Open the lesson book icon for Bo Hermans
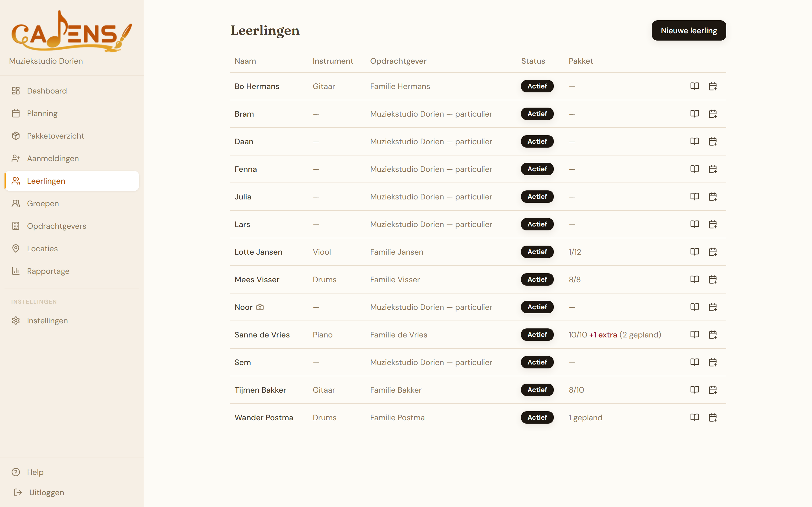 coord(694,86)
